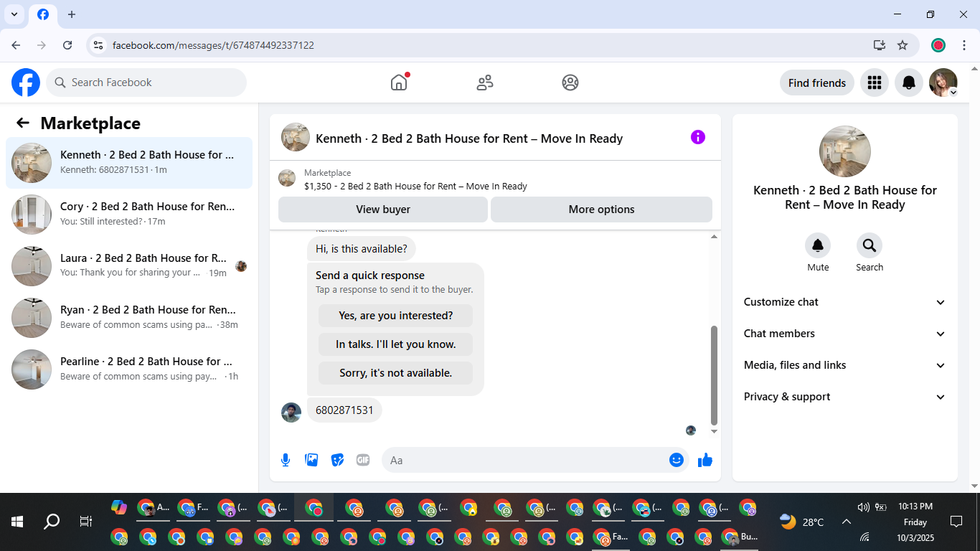This screenshot has height=551, width=980.
Task: Send "Sorry, it's not available." response
Action: (396, 373)
